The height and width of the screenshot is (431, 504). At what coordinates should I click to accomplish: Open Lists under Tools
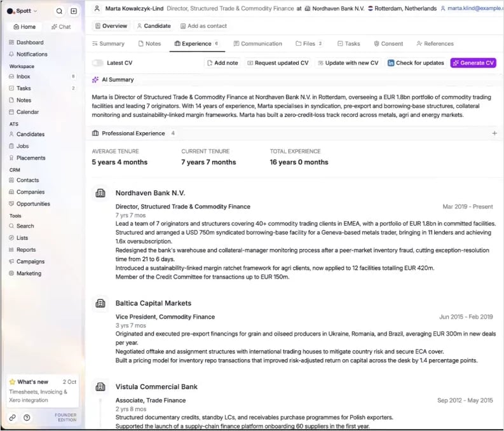18,238
